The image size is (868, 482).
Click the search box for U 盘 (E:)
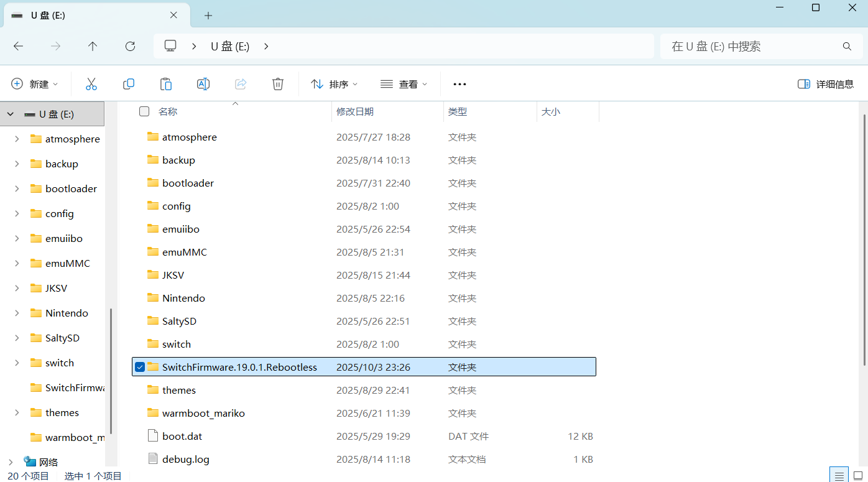click(x=752, y=47)
